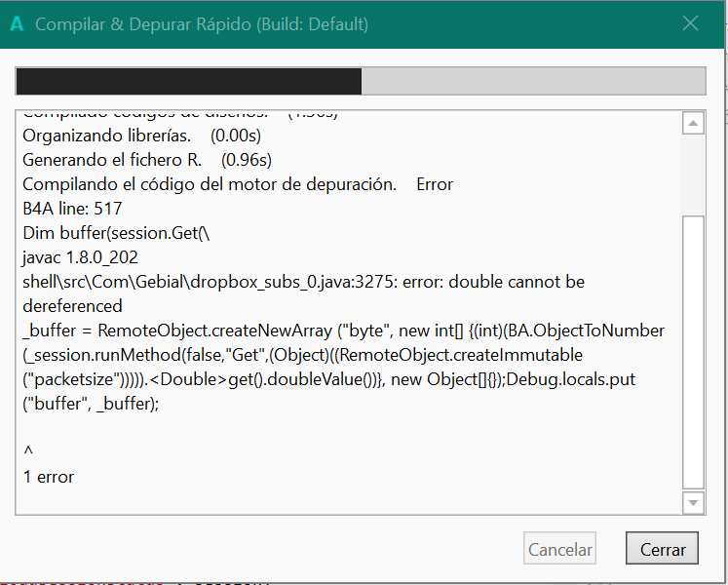728x585 pixels.
Task: Click the B4A app icon in title bar
Action: (x=17, y=23)
